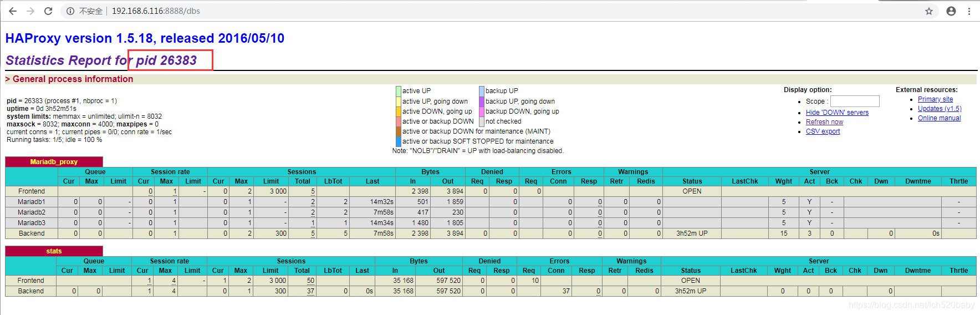Open the Updates (v1.5) link
Screen dimensions: 980x315
coord(940,109)
